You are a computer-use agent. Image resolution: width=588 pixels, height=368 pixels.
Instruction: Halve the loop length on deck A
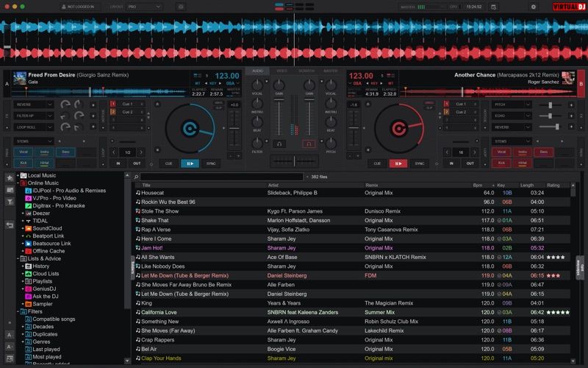(x=114, y=152)
